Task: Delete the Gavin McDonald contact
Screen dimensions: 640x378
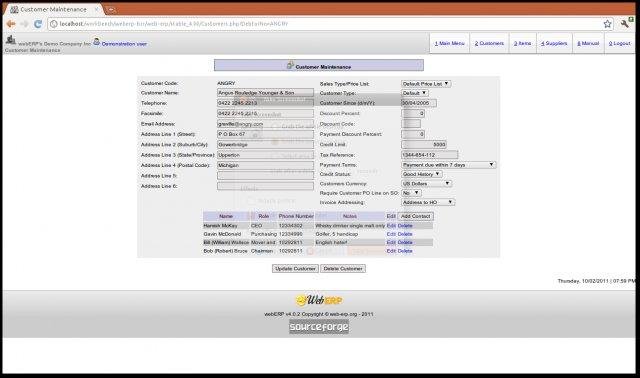Action: (405, 234)
